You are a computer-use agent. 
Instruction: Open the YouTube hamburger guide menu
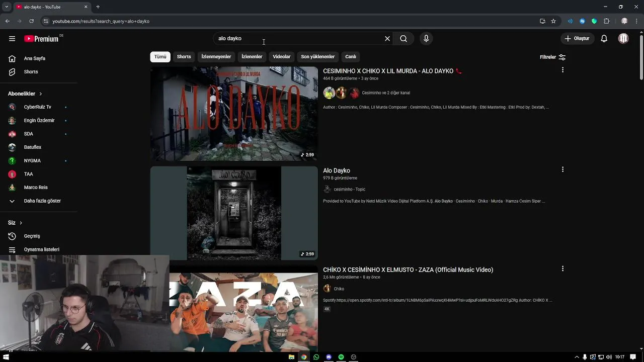[x=12, y=39]
